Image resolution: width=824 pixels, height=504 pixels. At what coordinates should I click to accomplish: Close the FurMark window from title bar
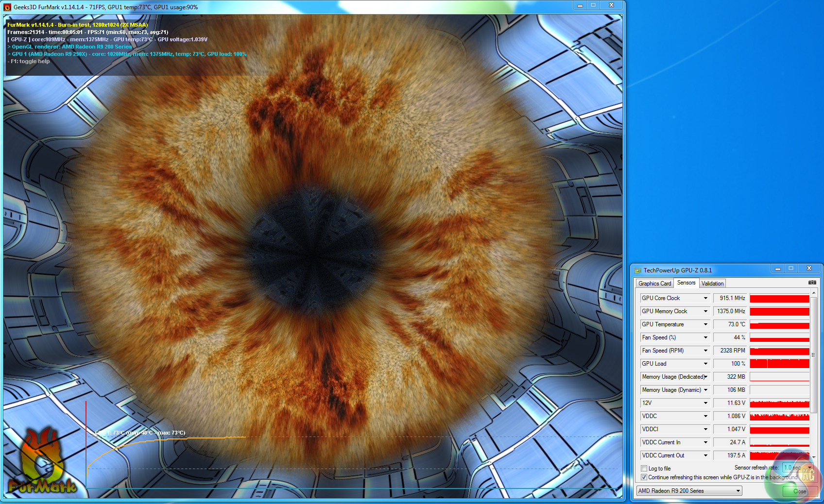612,5
